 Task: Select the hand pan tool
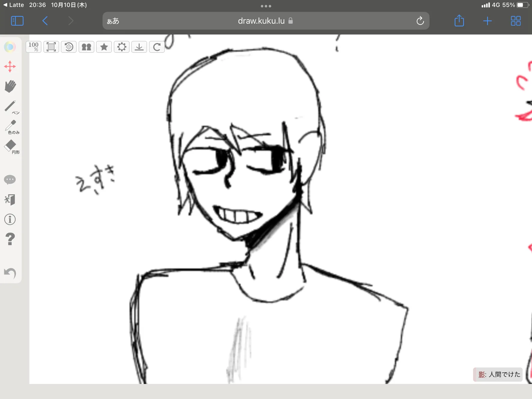tap(10, 86)
